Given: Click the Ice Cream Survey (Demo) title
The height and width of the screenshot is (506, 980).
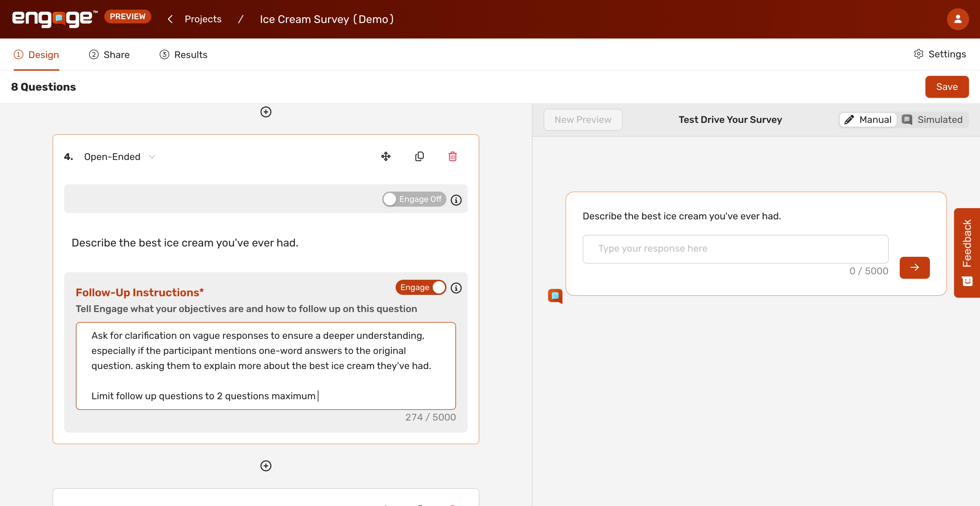Looking at the screenshot, I should [x=326, y=19].
